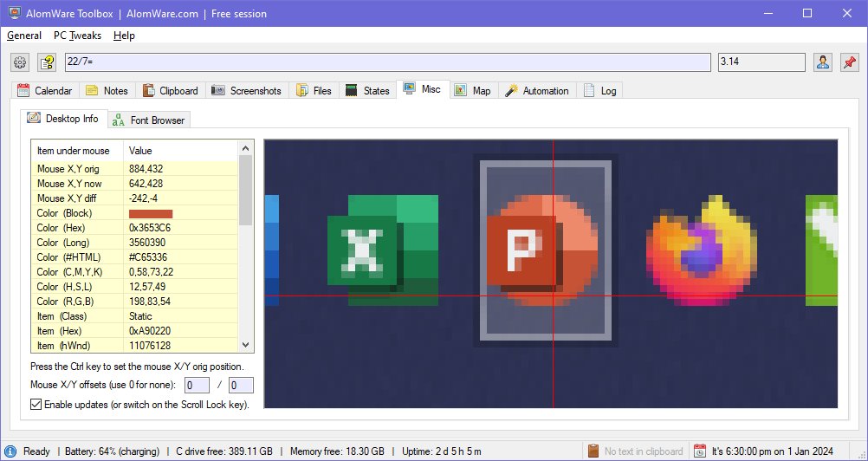
Task: Select the Color (#HTML) value #C65336
Action: click(148, 257)
